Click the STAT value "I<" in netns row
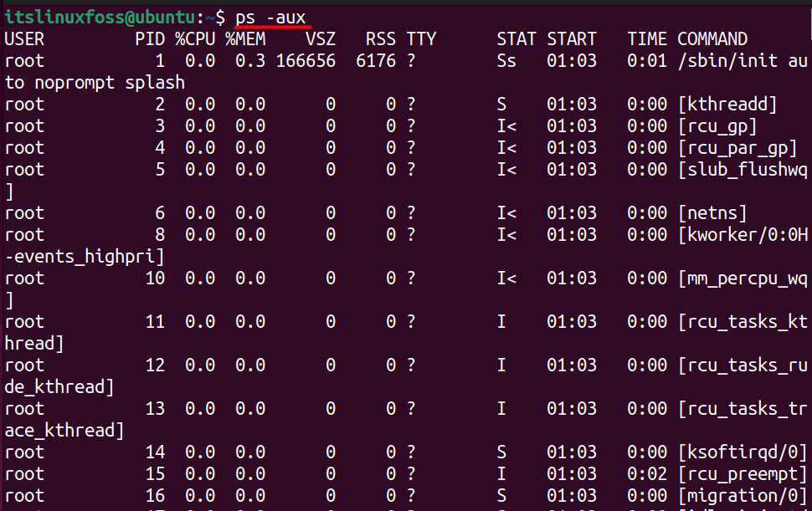 click(x=506, y=213)
